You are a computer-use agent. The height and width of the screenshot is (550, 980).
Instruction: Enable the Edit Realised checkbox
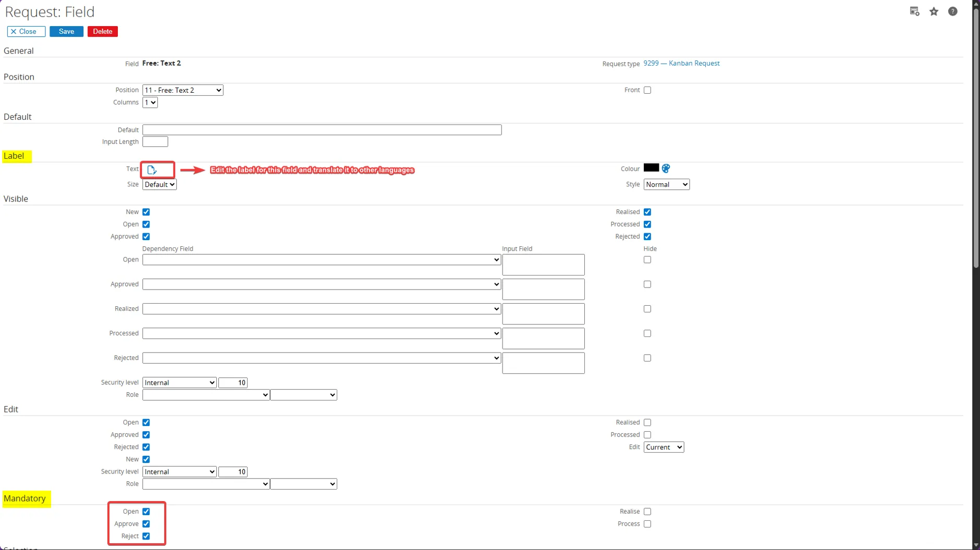[x=647, y=422]
